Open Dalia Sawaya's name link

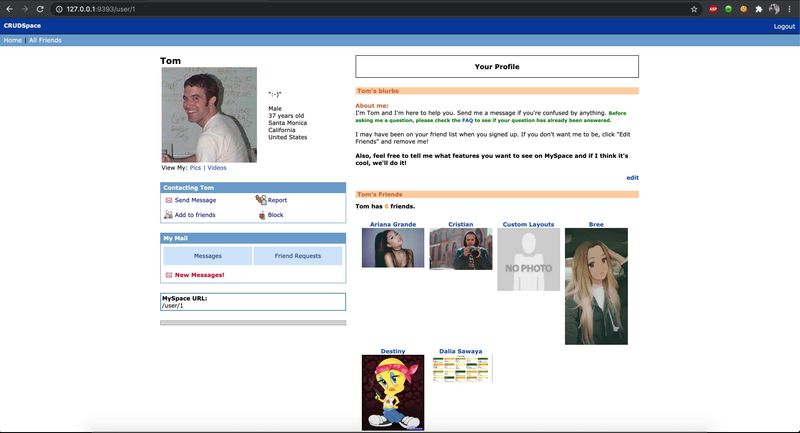pyautogui.click(x=461, y=351)
